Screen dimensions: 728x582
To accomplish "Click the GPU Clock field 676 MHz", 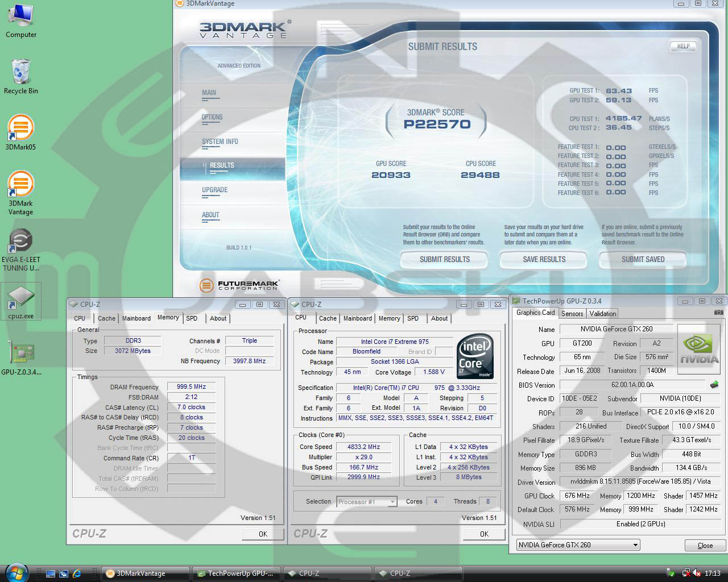I will (x=577, y=496).
